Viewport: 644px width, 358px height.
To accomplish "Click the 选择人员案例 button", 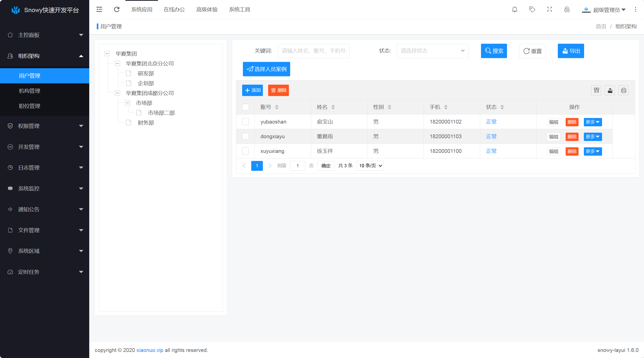I will pyautogui.click(x=266, y=69).
